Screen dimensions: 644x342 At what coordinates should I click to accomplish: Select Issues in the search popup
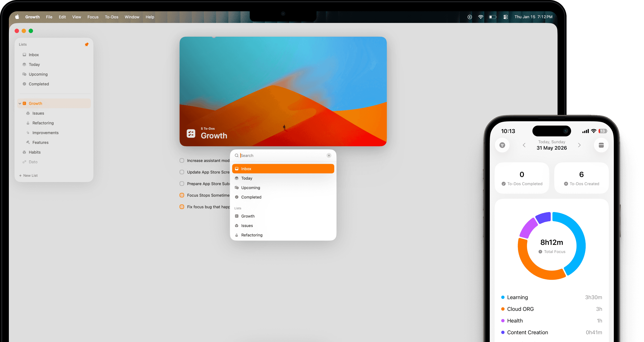click(283, 226)
